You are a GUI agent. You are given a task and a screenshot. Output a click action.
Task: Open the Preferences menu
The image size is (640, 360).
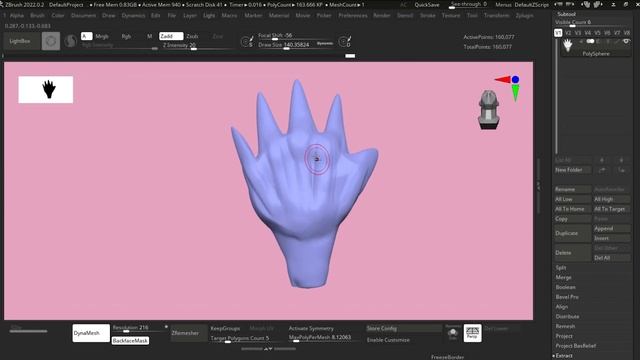coord(353,16)
